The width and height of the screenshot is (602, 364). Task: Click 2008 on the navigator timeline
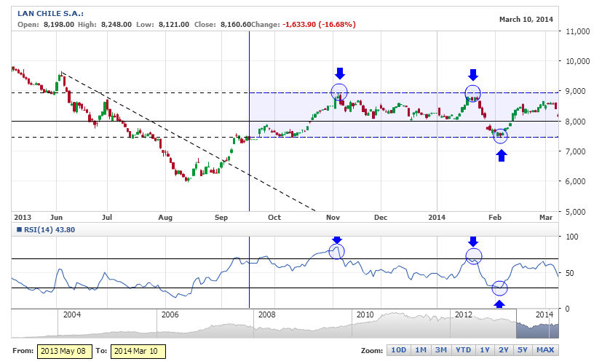[x=267, y=314]
